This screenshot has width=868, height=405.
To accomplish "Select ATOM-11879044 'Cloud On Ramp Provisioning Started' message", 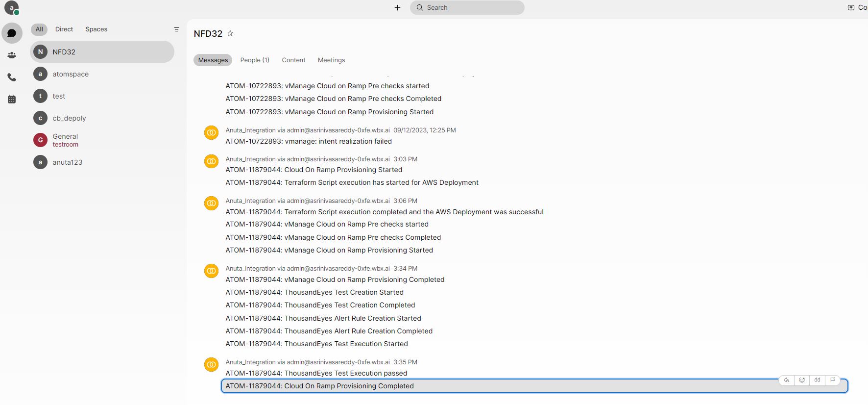I will [x=313, y=170].
